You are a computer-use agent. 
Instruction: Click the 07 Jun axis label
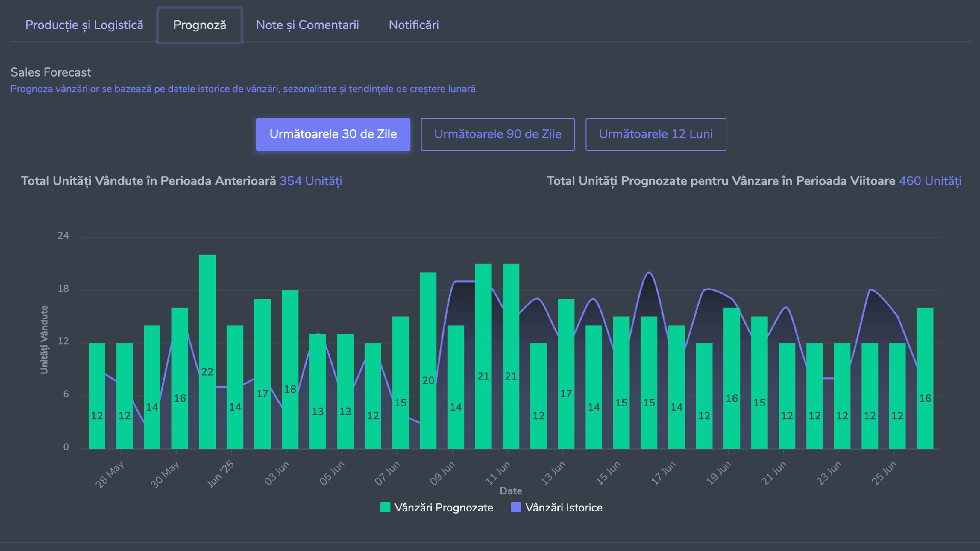click(387, 473)
